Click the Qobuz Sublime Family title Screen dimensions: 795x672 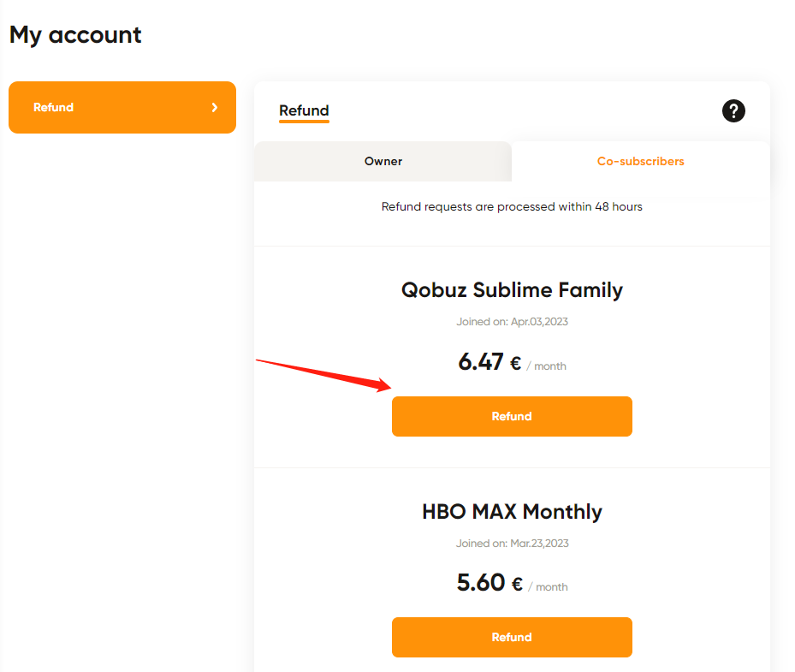click(x=512, y=290)
